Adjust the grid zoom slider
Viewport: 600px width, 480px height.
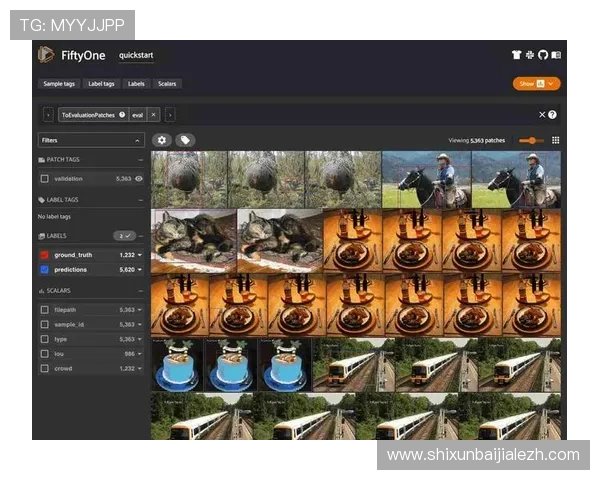point(532,141)
